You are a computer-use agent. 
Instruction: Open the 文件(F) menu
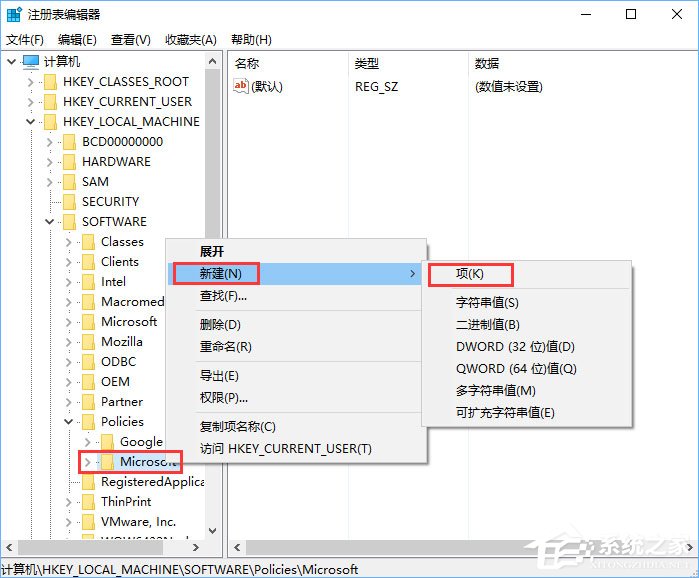(x=25, y=40)
